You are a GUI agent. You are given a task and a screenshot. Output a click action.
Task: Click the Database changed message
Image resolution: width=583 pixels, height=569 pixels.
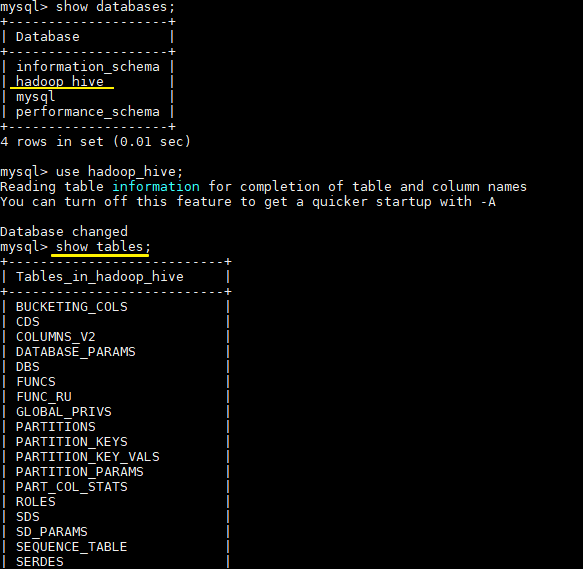click(64, 231)
